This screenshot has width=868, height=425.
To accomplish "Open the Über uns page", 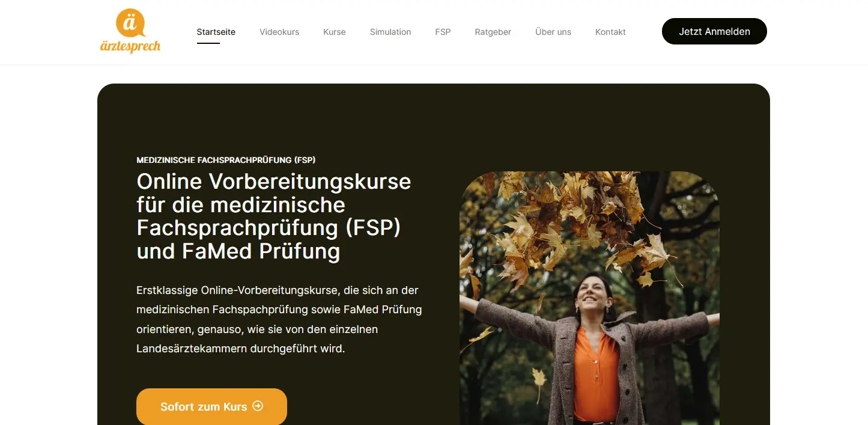I will [553, 32].
